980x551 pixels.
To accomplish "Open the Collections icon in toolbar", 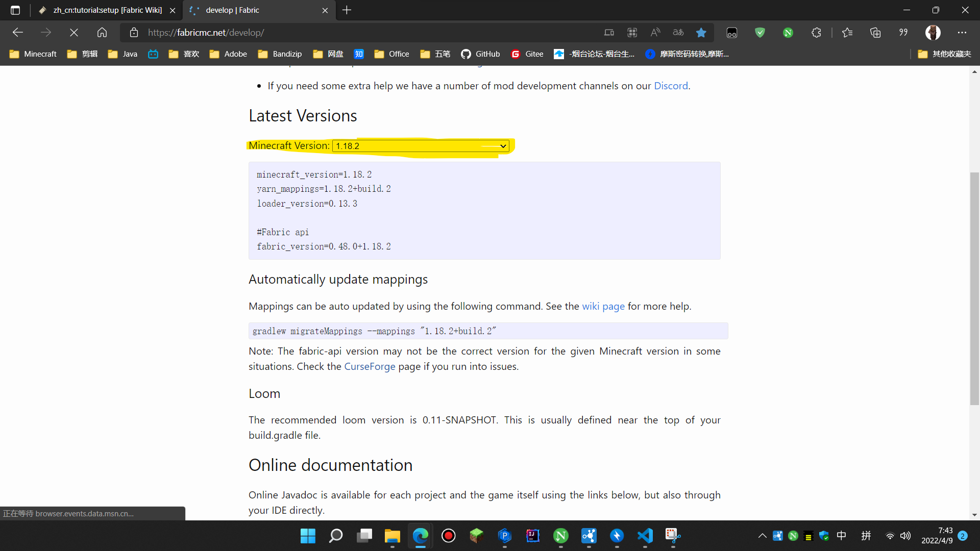I will click(x=876, y=32).
